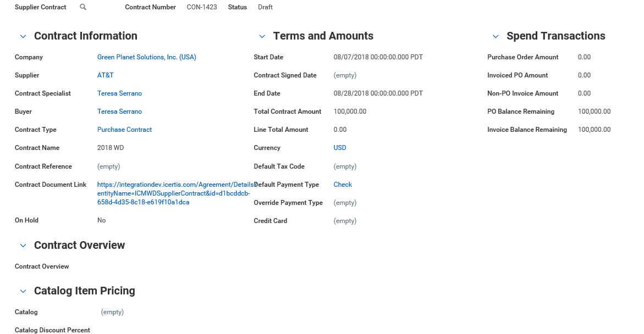Toggle the Contract Overview section chevron
Viewport: 644px width, 334px height.
tap(23, 246)
